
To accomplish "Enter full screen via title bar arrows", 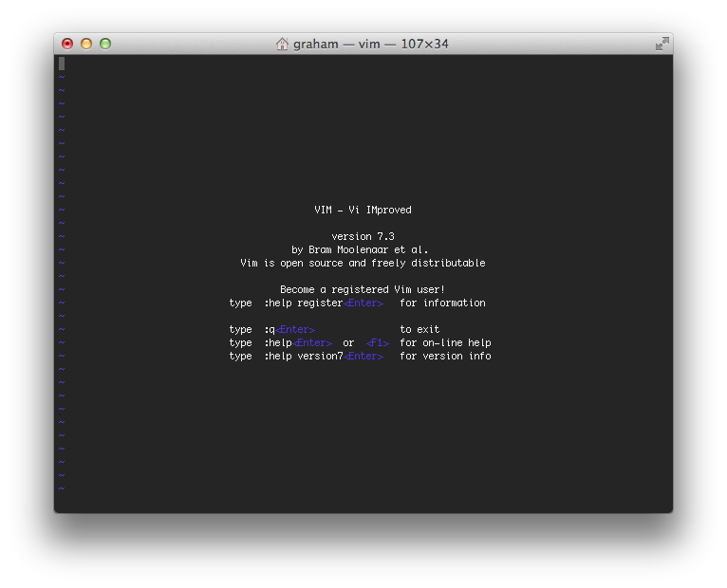I will [x=662, y=44].
